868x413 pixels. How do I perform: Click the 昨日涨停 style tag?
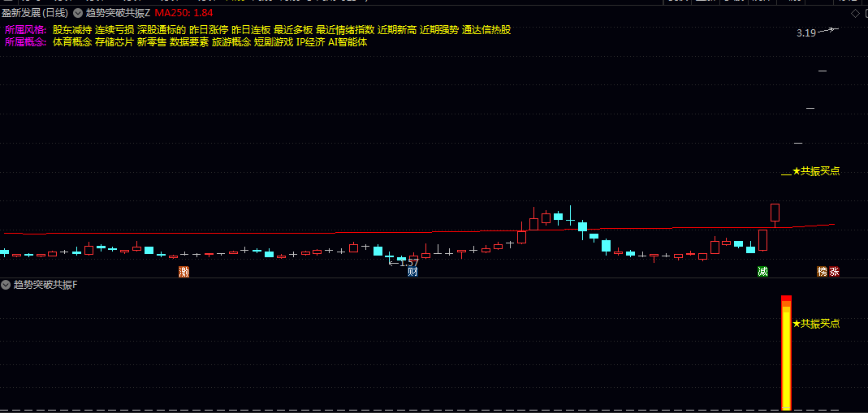pyautogui.click(x=209, y=30)
